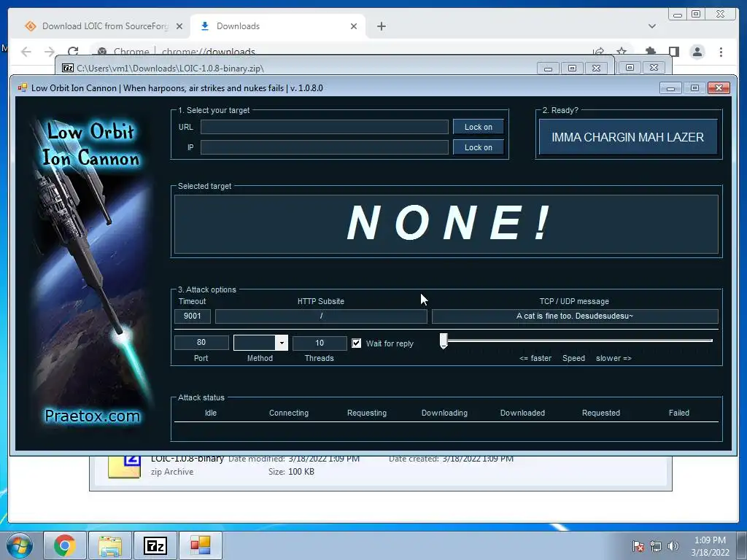Click 7-Zip icon in the taskbar
Screen dimensions: 747x560
(x=155, y=545)
